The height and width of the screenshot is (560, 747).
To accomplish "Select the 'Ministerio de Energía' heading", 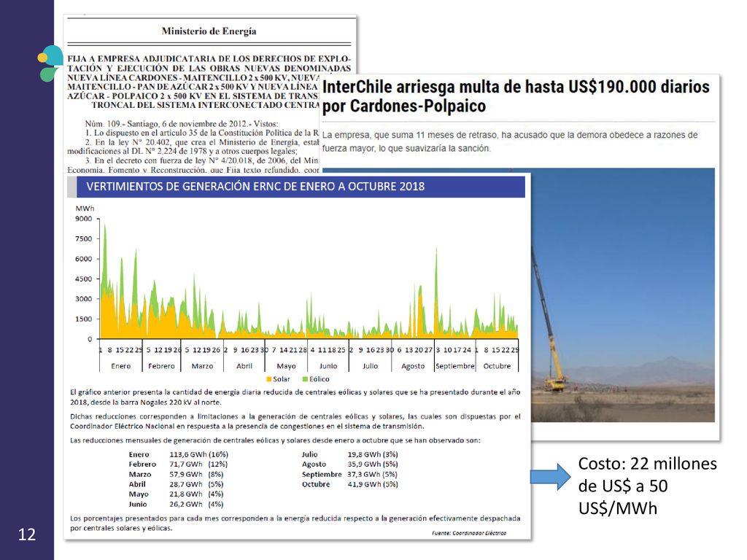I will [x=209, y=31].
